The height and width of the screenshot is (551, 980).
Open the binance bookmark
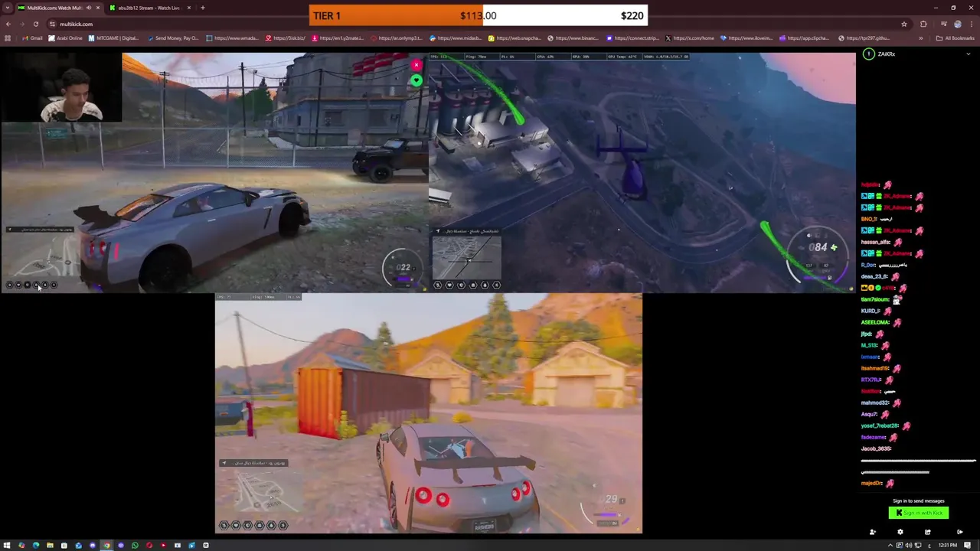click(573, 38)
